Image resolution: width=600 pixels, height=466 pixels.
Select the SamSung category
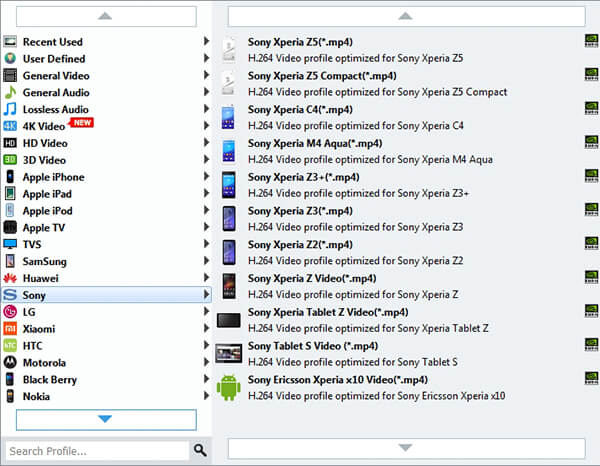click(x=45, y=261)
